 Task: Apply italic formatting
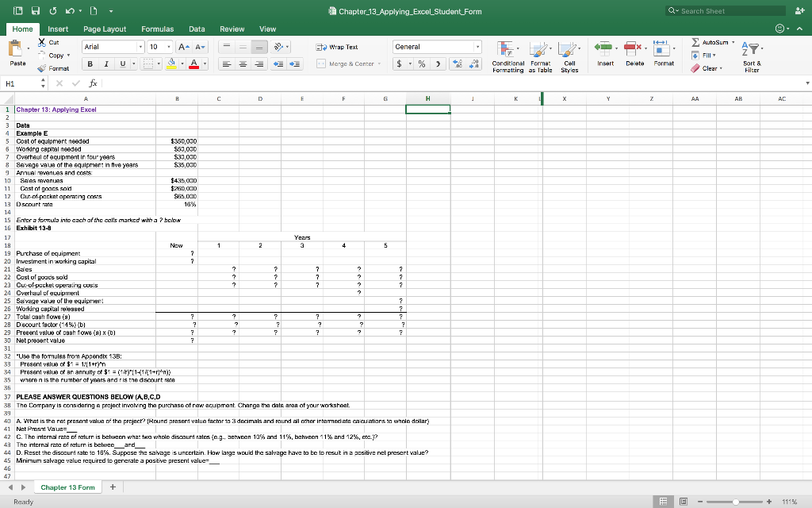click(x=105, y=62)
